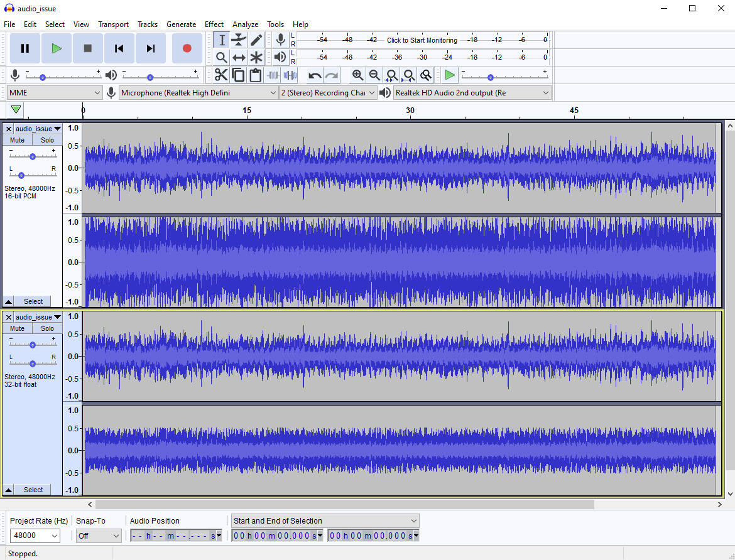Open the Effect menu

(214, 24)
